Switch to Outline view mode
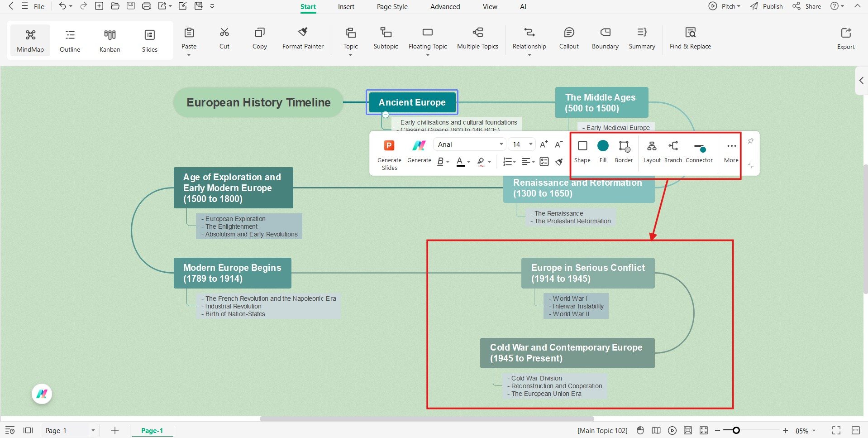Screen dimensions: 868x438 [70, 40]
